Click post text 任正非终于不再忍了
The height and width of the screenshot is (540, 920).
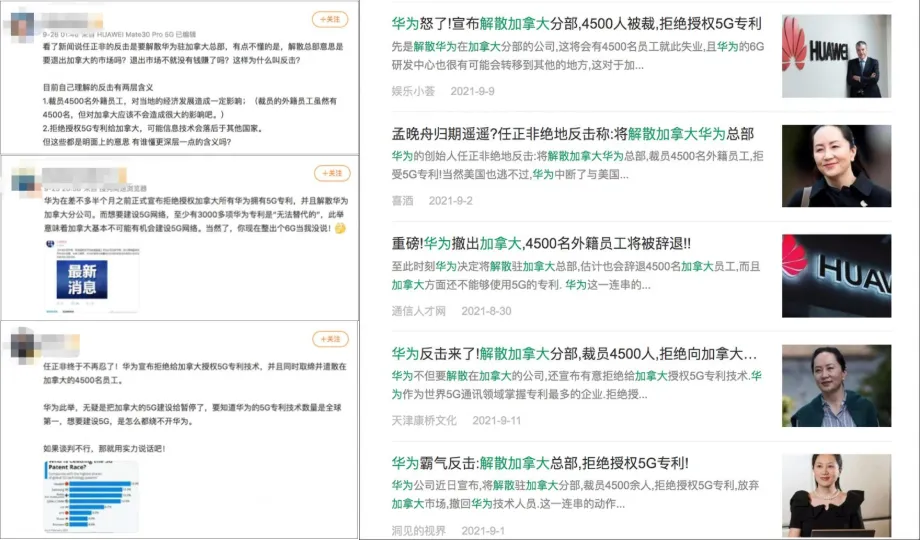[195, 373]
